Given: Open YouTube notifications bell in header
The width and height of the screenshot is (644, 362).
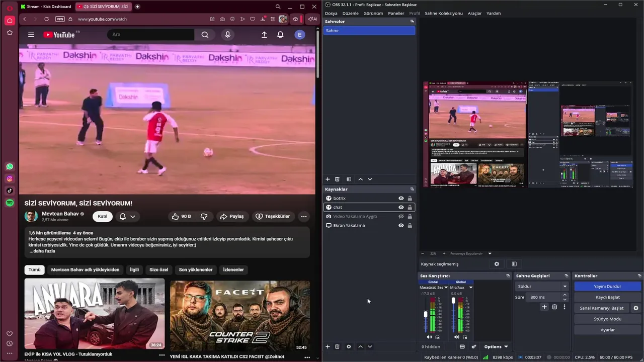Looking at the screenshot, I should click(280, 35).
